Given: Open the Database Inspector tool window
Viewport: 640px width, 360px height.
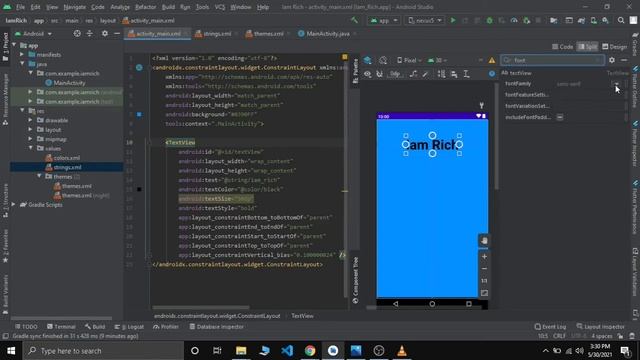Looking at the screenshot, I should tap(217, 327).
